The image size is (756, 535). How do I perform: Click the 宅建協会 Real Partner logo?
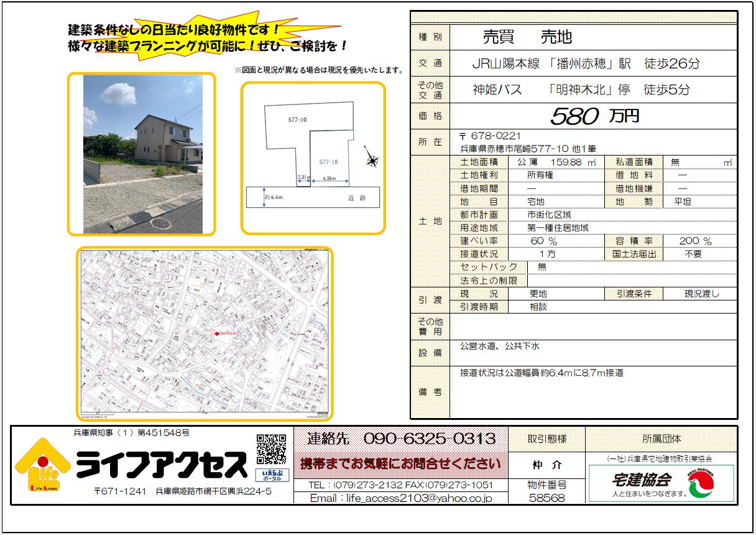pos(661,483)
